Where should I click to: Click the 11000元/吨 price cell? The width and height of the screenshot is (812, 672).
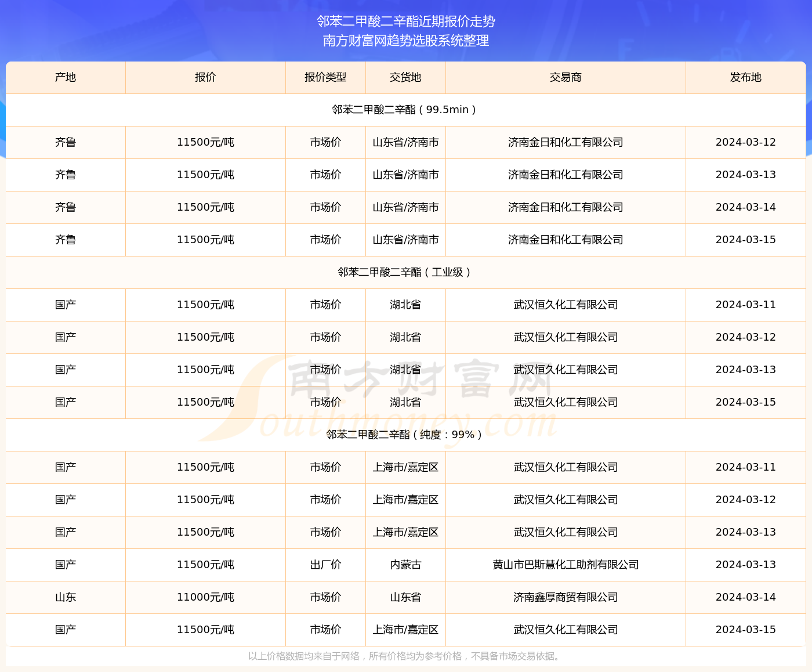205,597
